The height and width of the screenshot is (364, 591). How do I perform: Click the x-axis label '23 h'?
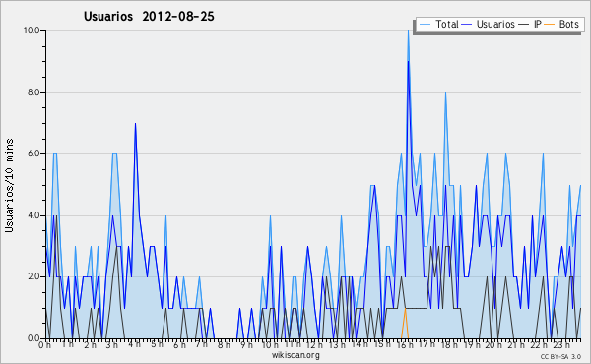(x=561, y=344)
